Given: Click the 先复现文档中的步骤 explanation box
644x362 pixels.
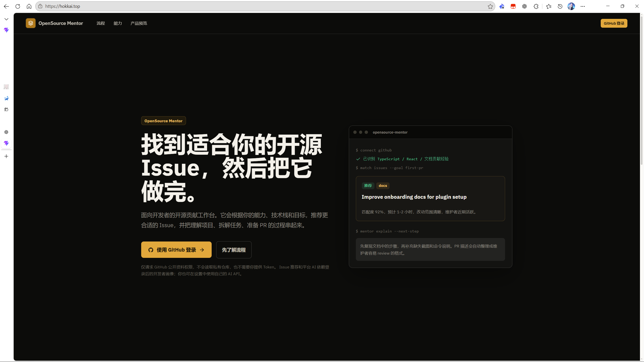Looking at the screenshot, I should (430, 250).
